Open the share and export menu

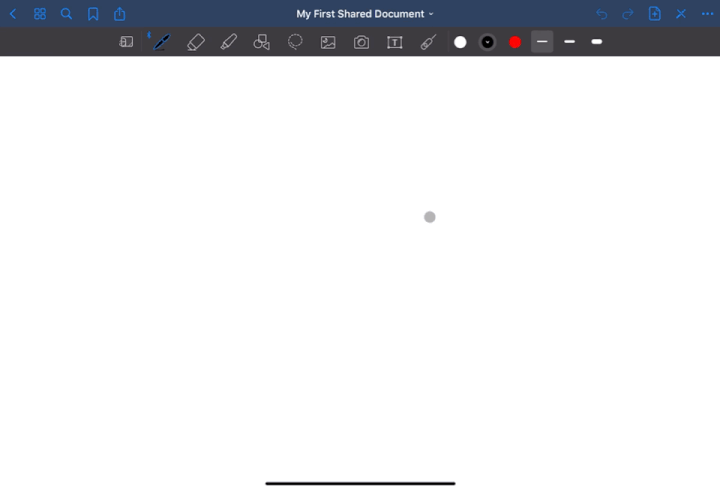pos(120,14)
